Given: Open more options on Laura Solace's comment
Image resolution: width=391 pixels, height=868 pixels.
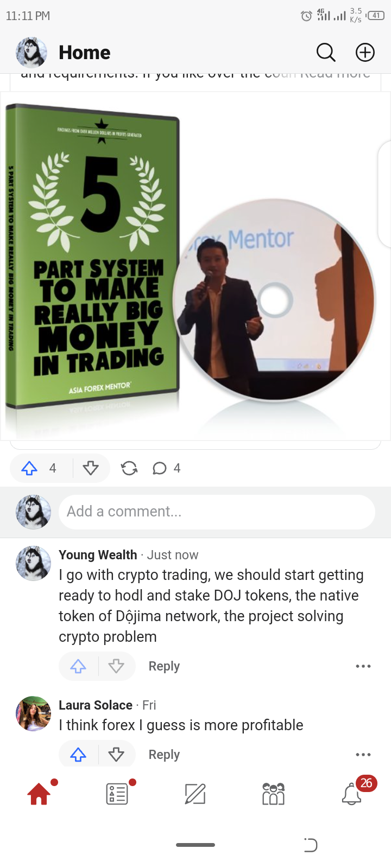Looking at the screenshot, I should (363, 755).
